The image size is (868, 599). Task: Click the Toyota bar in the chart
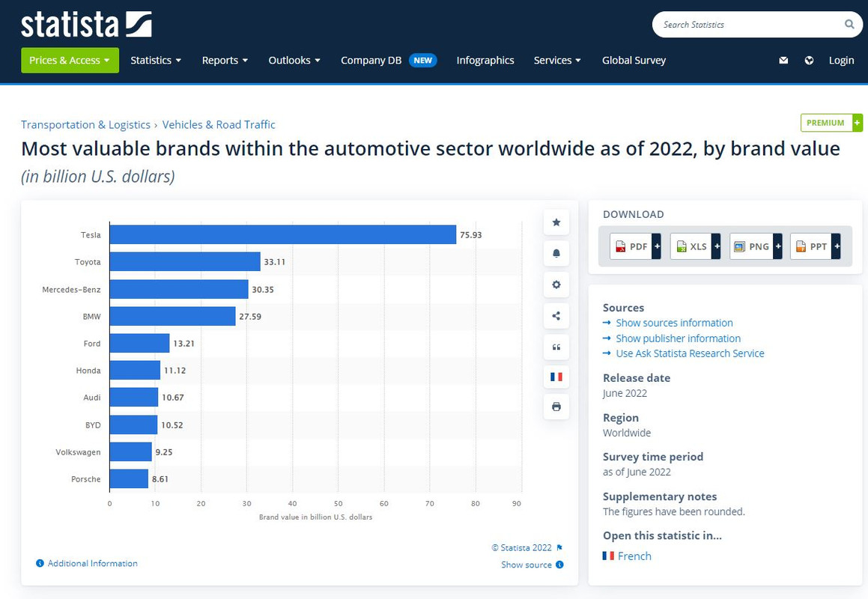pos(185,262)
